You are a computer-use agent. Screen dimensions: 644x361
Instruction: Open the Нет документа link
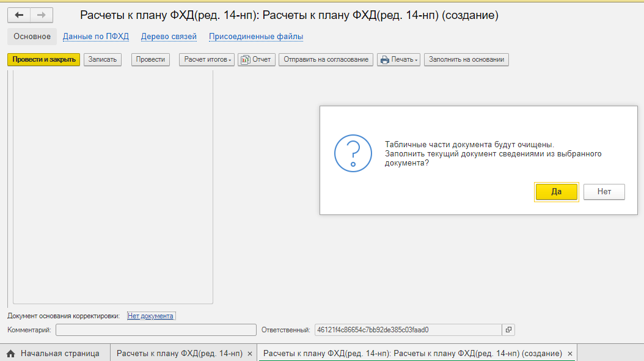[151, 316]
